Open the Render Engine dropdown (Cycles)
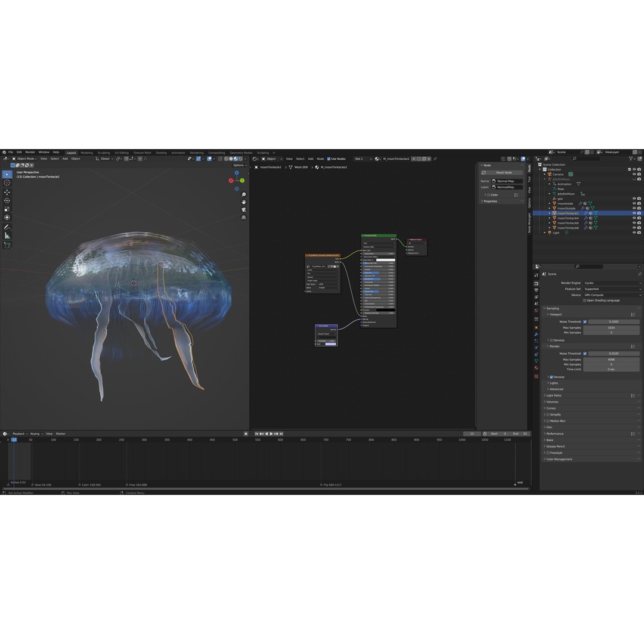 pos(612,283)
